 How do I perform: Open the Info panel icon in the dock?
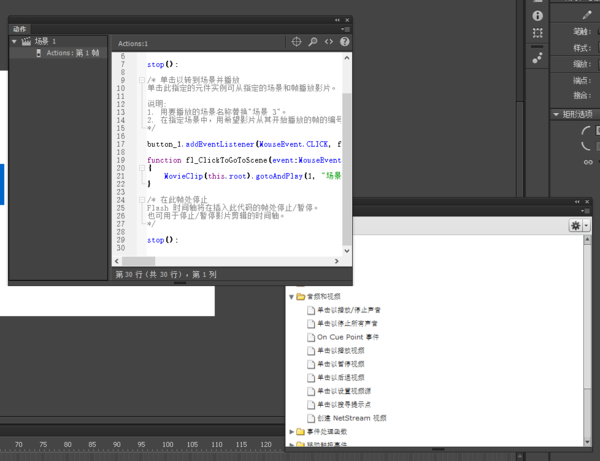(x=538, y=16)
